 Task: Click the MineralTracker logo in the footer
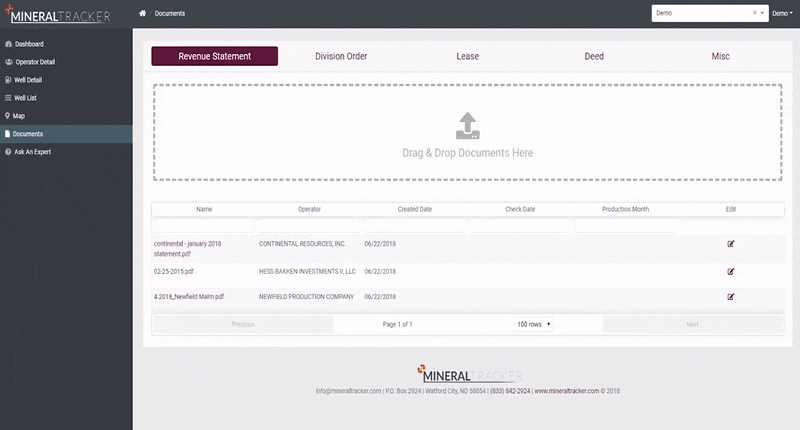[x=469, y=374]
